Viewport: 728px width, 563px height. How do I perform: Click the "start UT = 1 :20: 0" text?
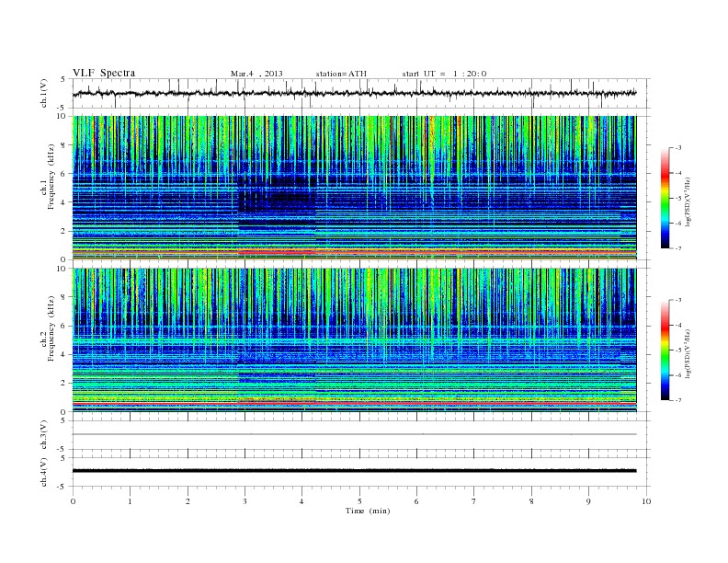pyautogui.click(x=444, y=74)
